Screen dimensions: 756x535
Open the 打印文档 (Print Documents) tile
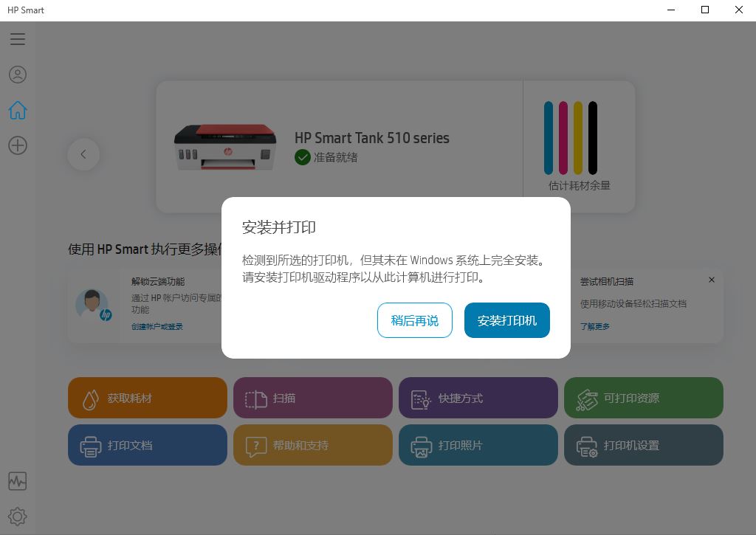(x=147, y=445)
